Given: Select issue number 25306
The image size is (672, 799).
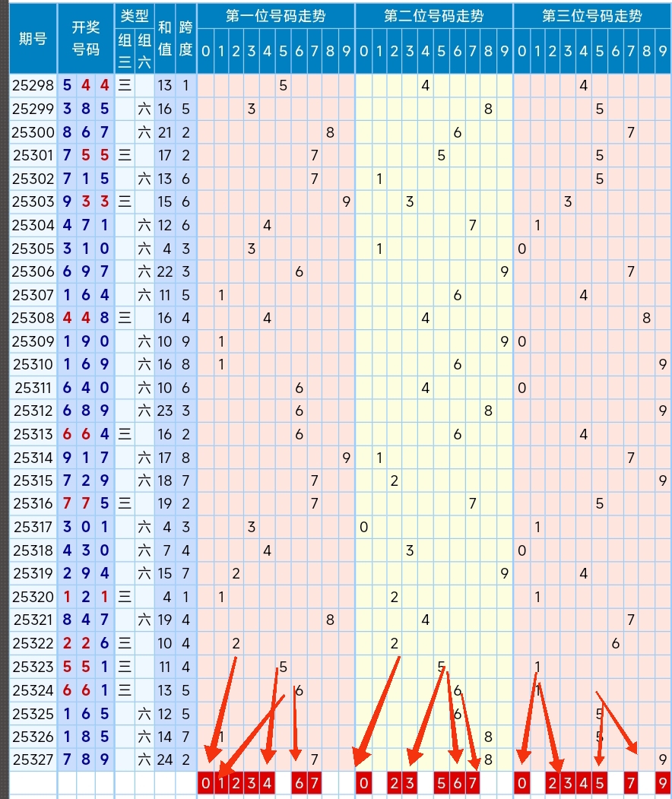Looking at the screenshot, I should pyautogui.click(x=33, y=271).
